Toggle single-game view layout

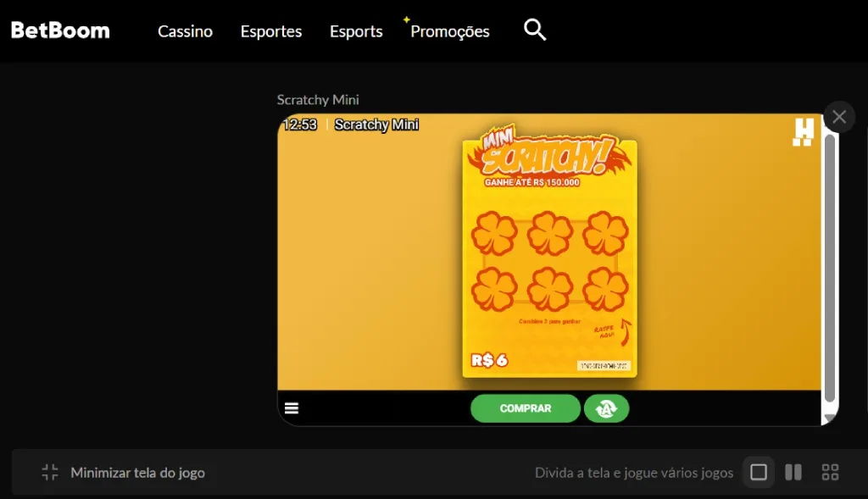(759, 472)
